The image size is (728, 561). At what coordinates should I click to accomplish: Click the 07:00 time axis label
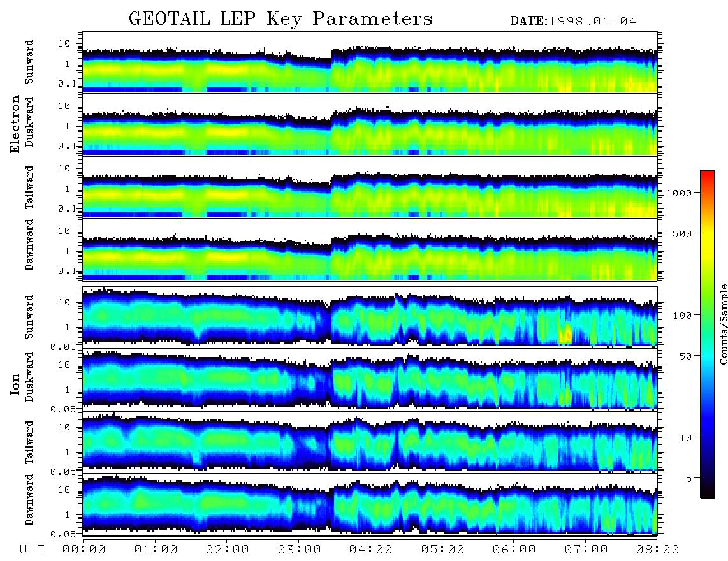(x=586, y=550)
